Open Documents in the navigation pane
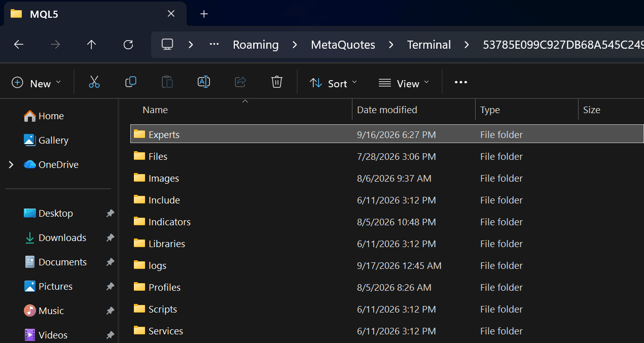The height and width of the screenshot is (343, 644). click(x=55, y=262)
